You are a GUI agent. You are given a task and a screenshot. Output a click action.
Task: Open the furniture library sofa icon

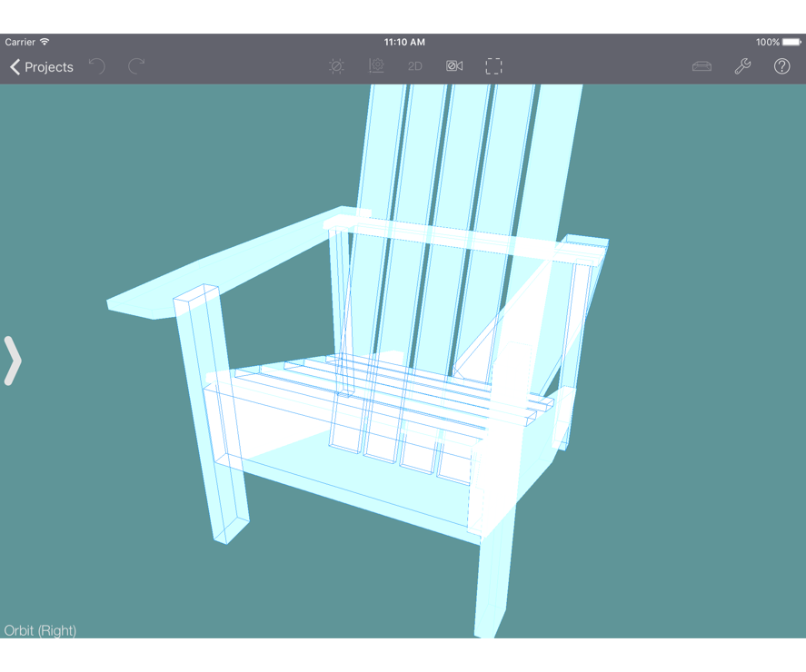click(x=702, y=66)
